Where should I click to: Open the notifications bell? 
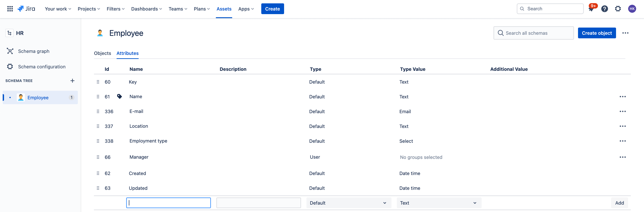pos(591,9)
